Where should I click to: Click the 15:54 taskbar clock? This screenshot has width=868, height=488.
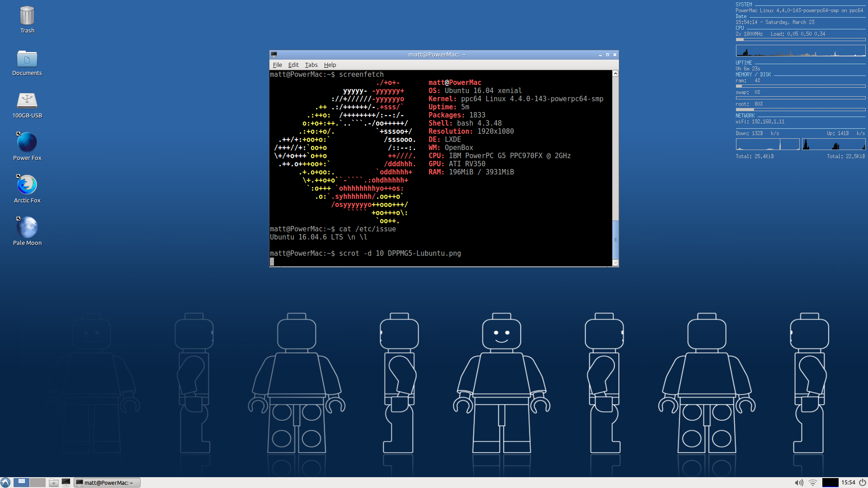pyautogui.click(x=848, y=483)
